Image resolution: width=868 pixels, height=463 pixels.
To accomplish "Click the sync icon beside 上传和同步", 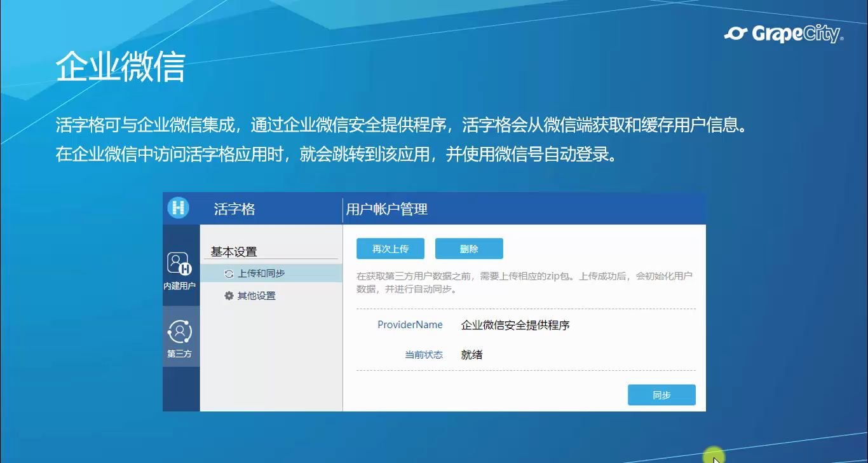I will [x=229, y=273].
